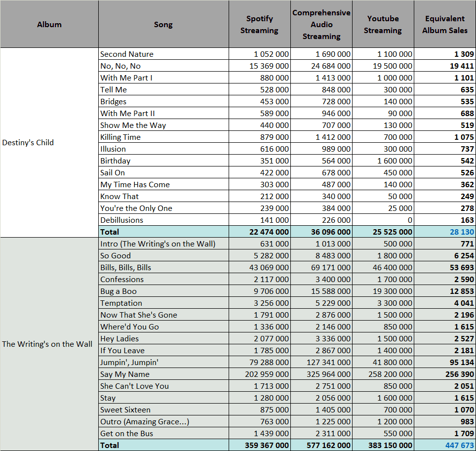The height and width of the screenshot is (451, 476).
Task: Click the Equivalent Album Sales header
Action: 445,24
